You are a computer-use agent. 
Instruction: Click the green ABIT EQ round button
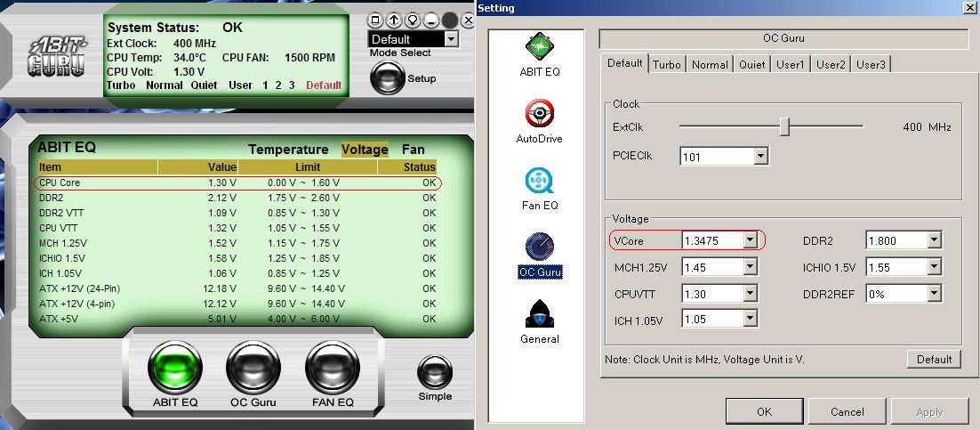point(175,368)
